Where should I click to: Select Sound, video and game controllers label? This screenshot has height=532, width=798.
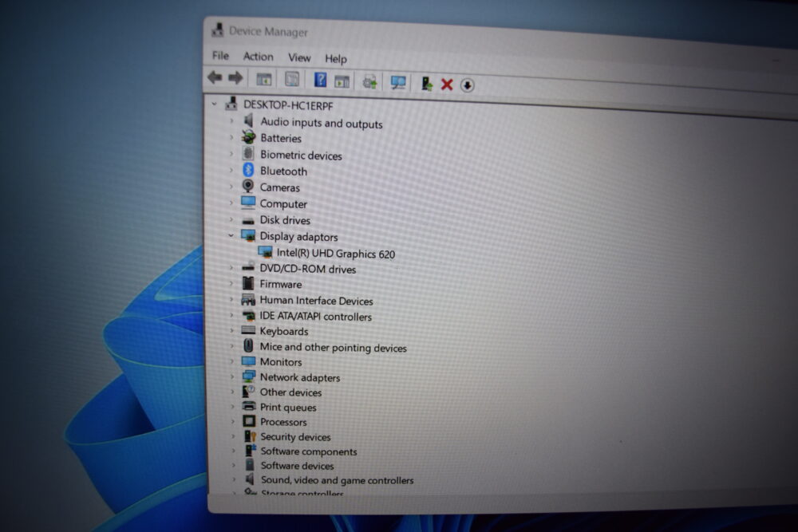337,480
